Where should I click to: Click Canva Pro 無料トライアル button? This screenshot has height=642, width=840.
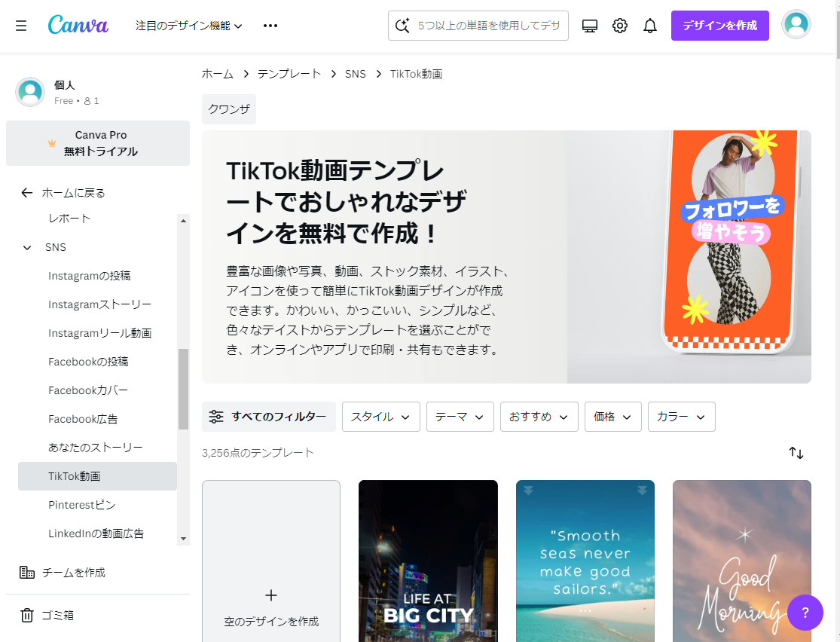click(x=98, y=143)
